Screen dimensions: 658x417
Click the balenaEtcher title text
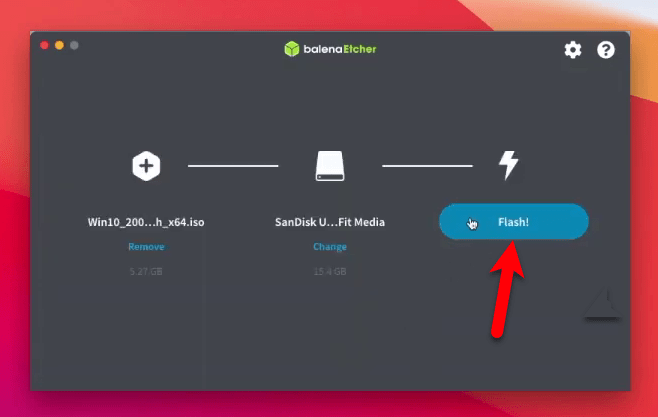click(x=340, y=49)
